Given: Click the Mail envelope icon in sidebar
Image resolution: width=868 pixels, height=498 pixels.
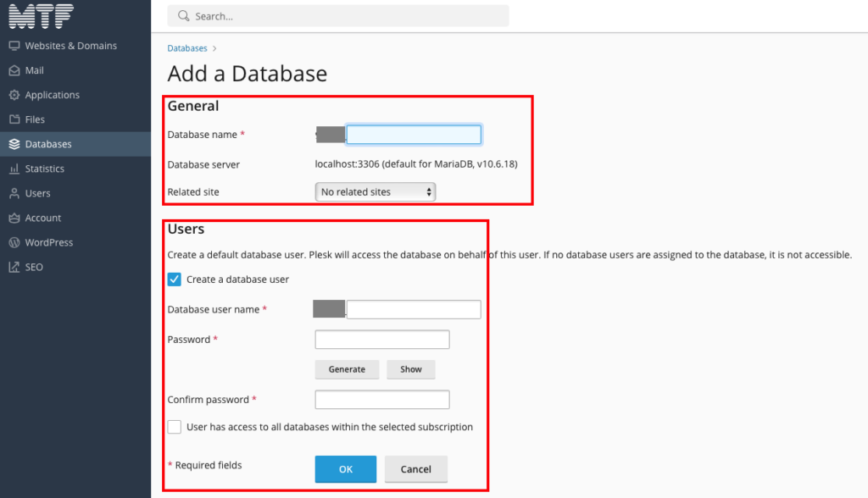Looking at the screenshot, I should pos(14,70).
